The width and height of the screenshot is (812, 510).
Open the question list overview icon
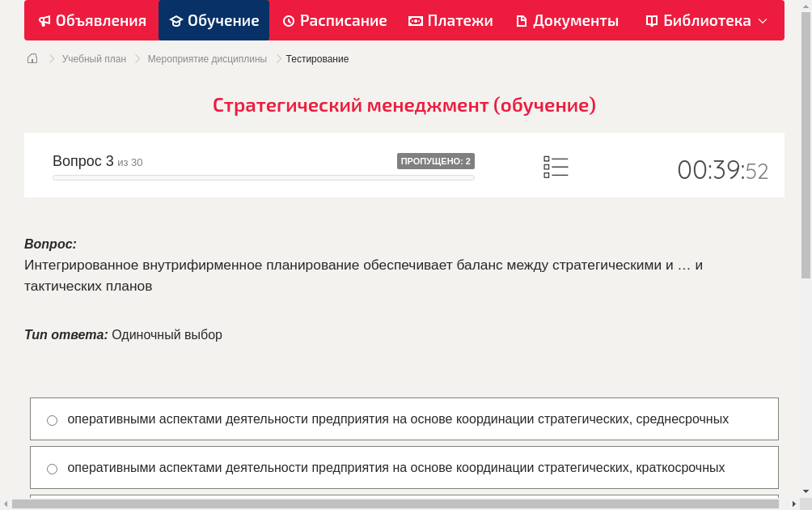point(556,167)
